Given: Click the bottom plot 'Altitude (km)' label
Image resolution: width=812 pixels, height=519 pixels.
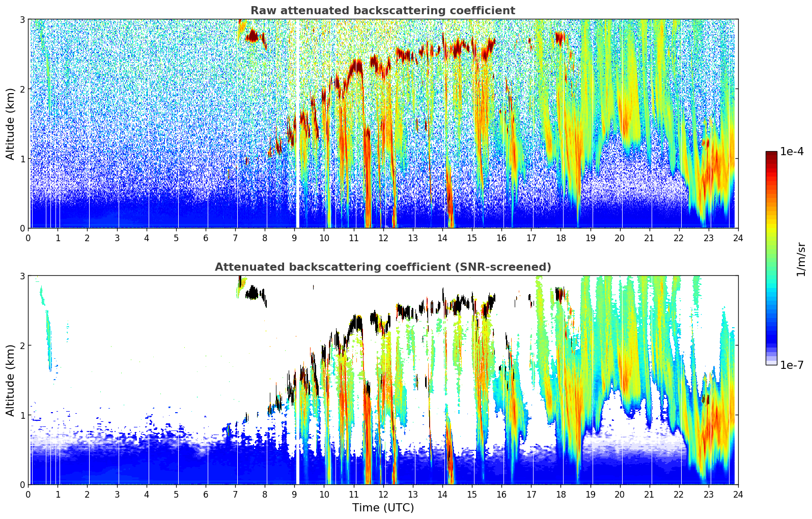Looking at the screenshot, I should click(x=11, y=380).
